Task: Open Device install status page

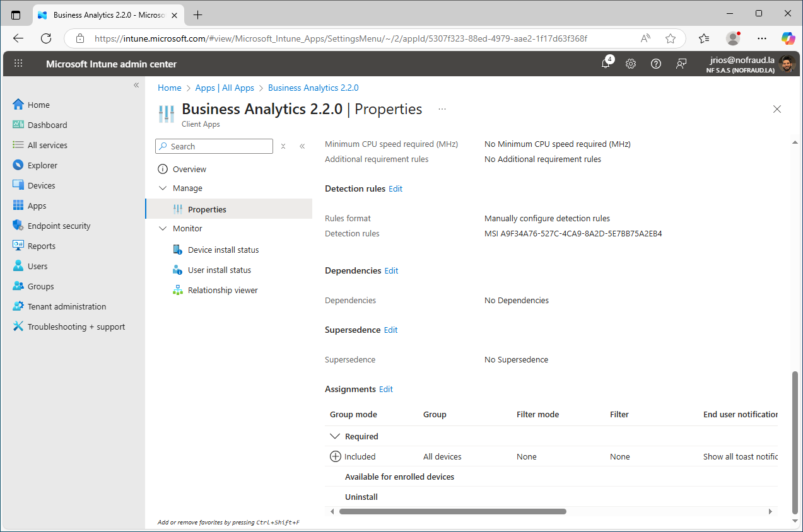Action: [223, 250]
